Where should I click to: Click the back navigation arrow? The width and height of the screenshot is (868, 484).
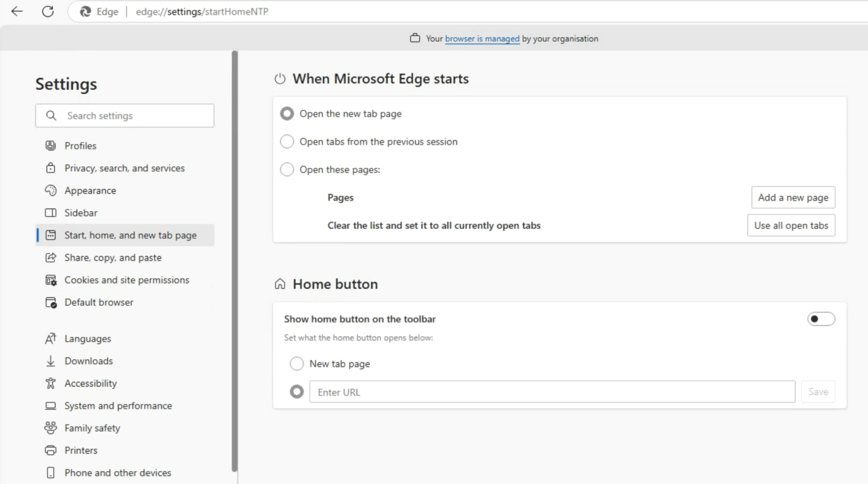coord(16,11)
